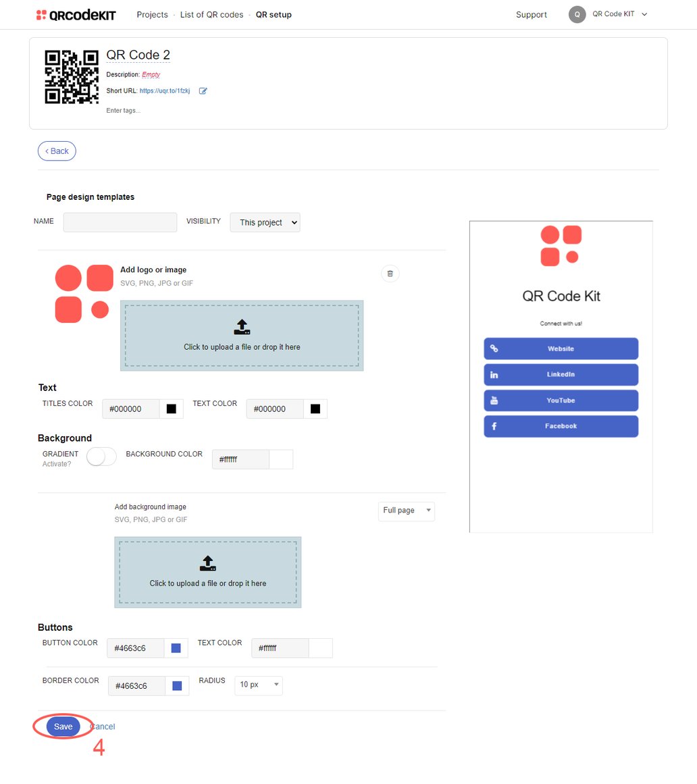Switch to the List of QR codes tab

212,14
